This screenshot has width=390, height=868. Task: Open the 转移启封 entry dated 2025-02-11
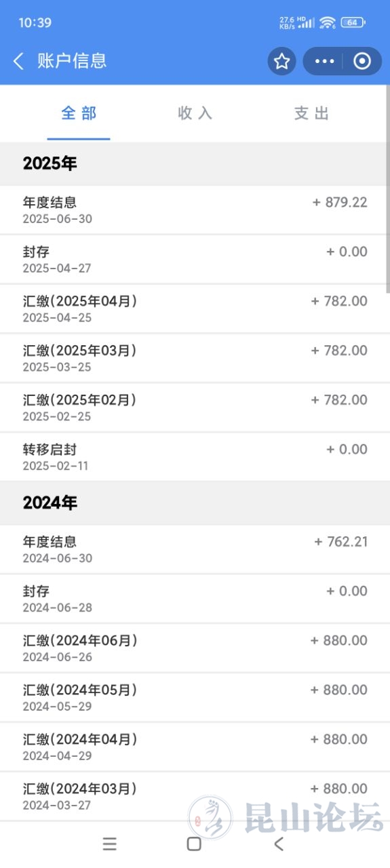coord(195,457)
